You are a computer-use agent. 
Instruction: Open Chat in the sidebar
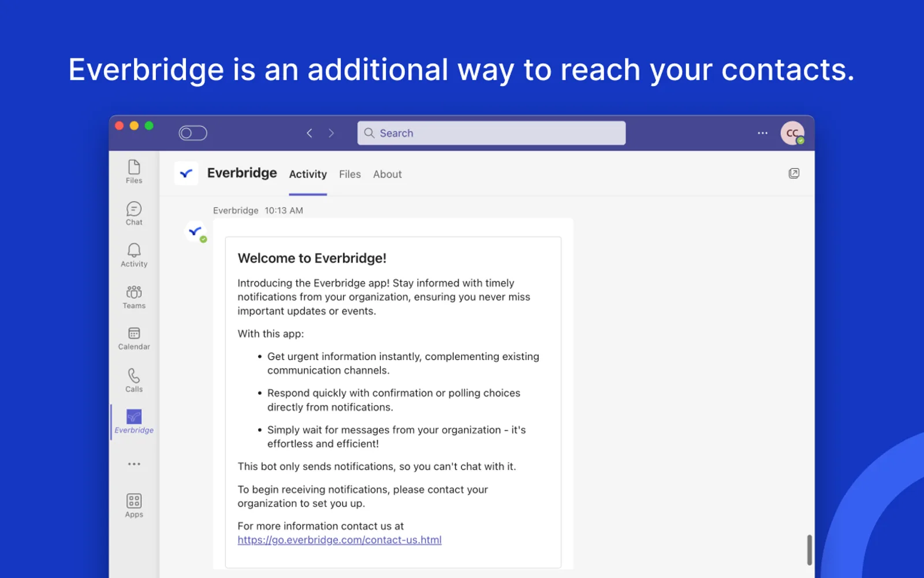pyautogui.click(x=134, y=213)
